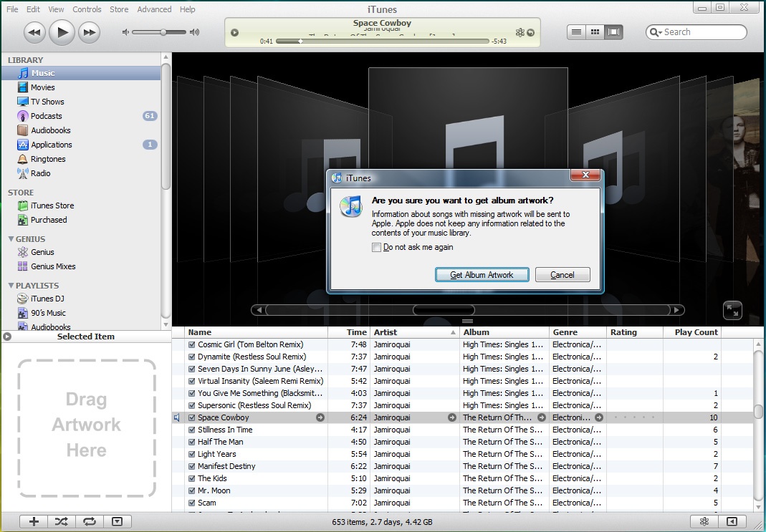This screenshot has height=532, width=766.
Task: Open the Controls menu
Action: pyautogui.click(x=87, y=9)
